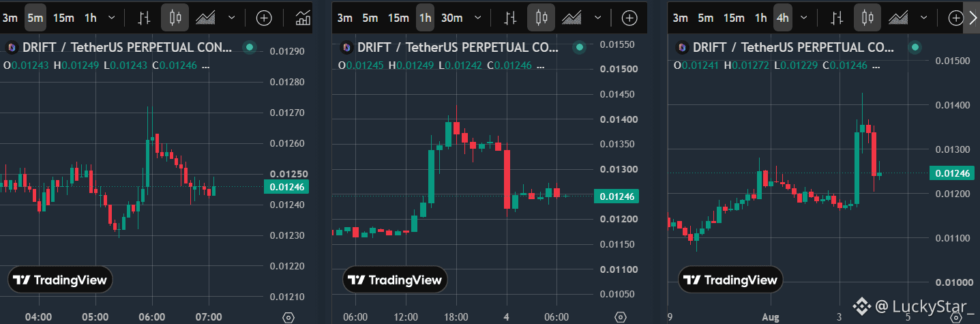
Task: Expand more timeframes dropdown in left chart
Action: click(112, 18)
